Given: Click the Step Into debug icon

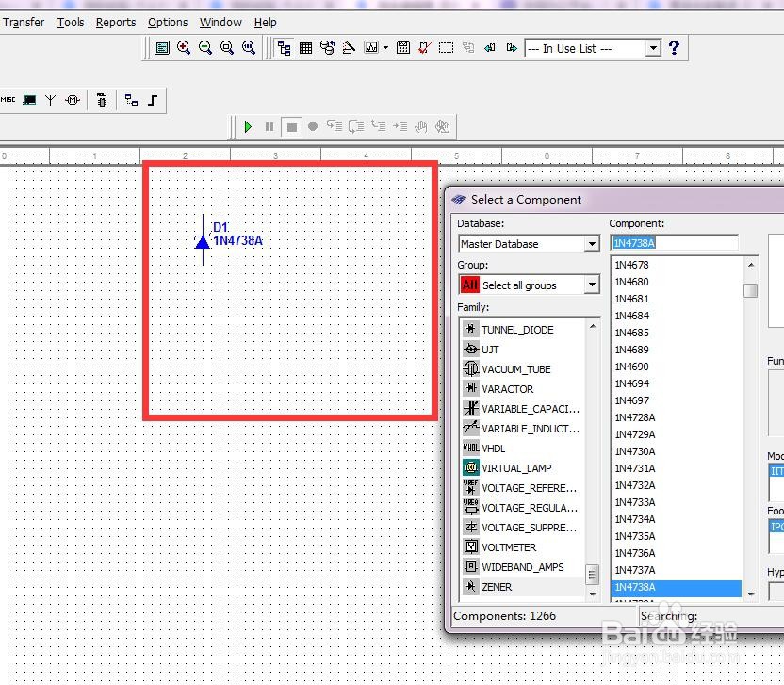Looking at the screenshot, I should [x=334, y=126].
